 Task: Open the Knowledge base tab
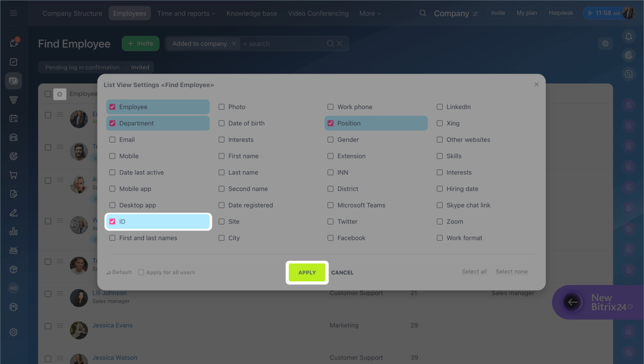pos(252,14)
